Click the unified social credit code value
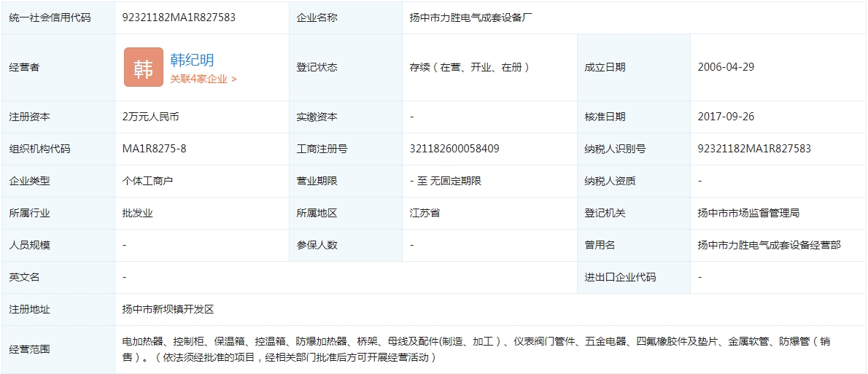Viewport: 868px width, 374px height. (179, 17)
